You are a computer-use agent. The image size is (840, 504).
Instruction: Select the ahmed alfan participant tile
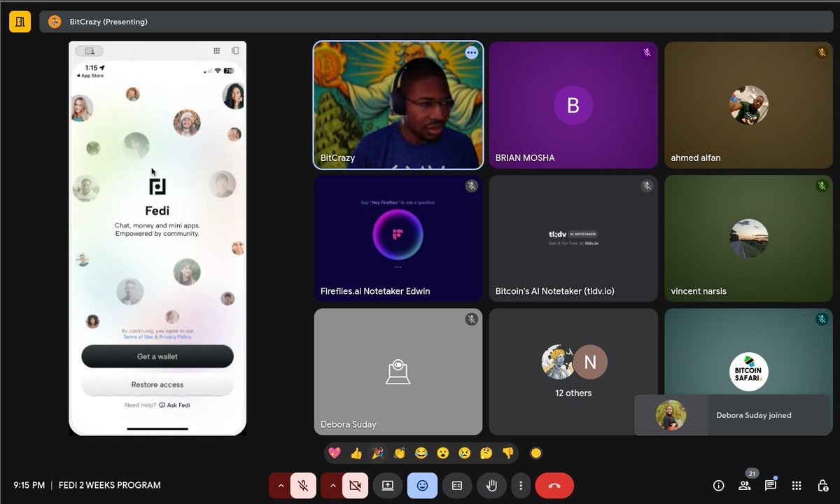click(x=749, y=105)
